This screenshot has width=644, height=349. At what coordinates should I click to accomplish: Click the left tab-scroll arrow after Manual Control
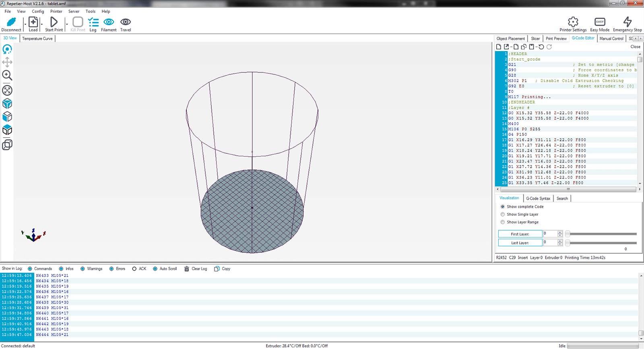(x=636, y=39)
